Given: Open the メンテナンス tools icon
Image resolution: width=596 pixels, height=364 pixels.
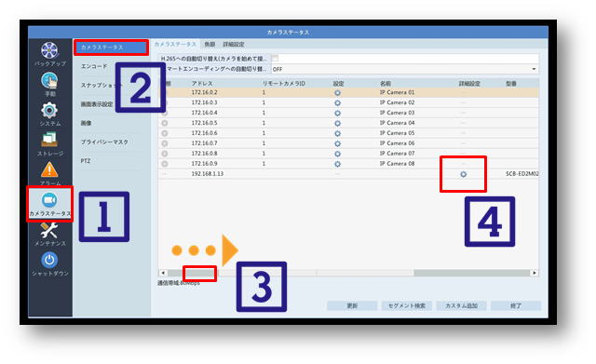Looking at the screenshot, I should [49, 230].
